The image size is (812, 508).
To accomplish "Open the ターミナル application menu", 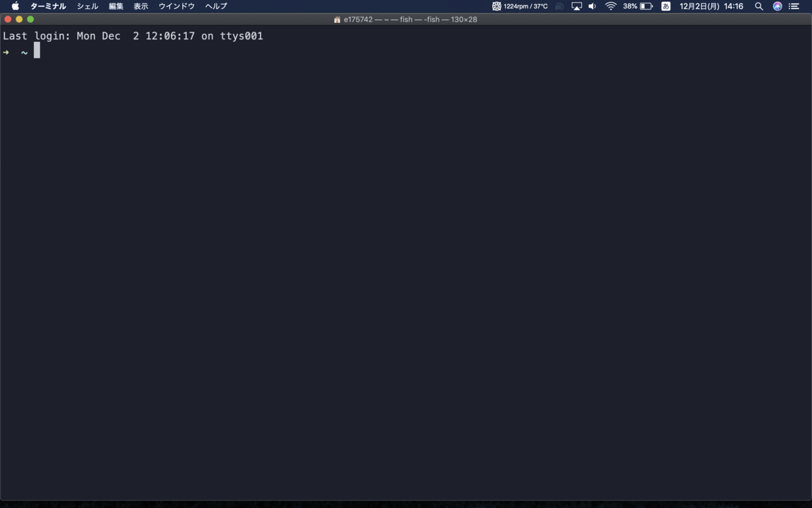I will 48,6.
